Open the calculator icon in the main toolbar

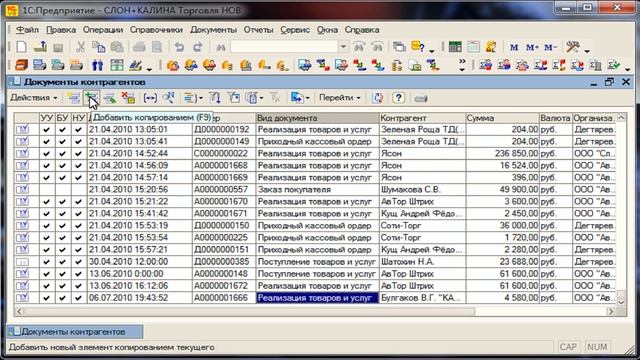pos(455,47)
